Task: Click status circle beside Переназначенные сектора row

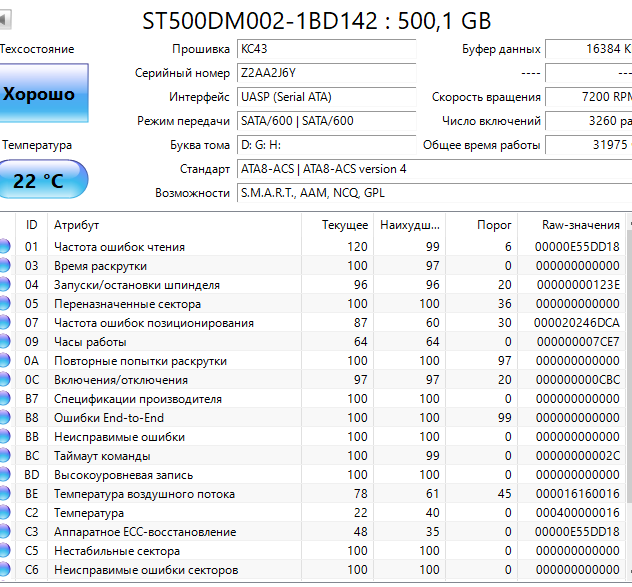Action: [x=5, y=304]
